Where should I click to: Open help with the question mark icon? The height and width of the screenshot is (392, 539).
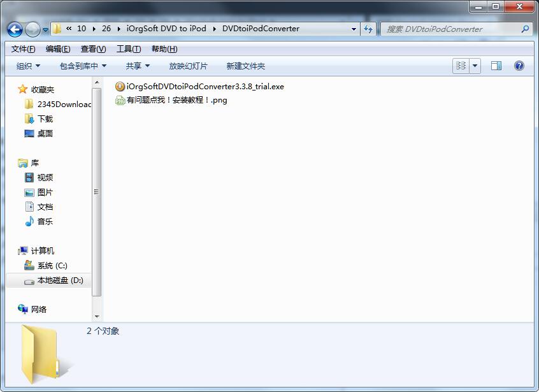(519, 65)
